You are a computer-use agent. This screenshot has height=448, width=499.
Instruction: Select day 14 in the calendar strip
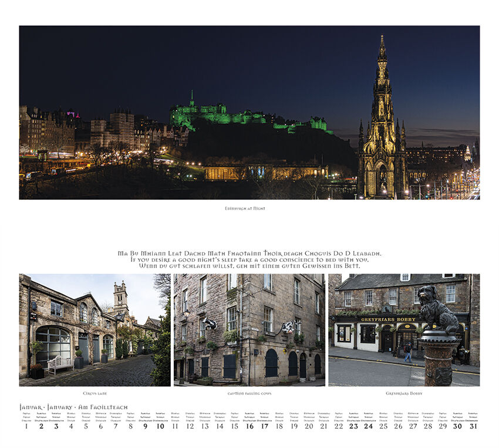tap(220, 426)
